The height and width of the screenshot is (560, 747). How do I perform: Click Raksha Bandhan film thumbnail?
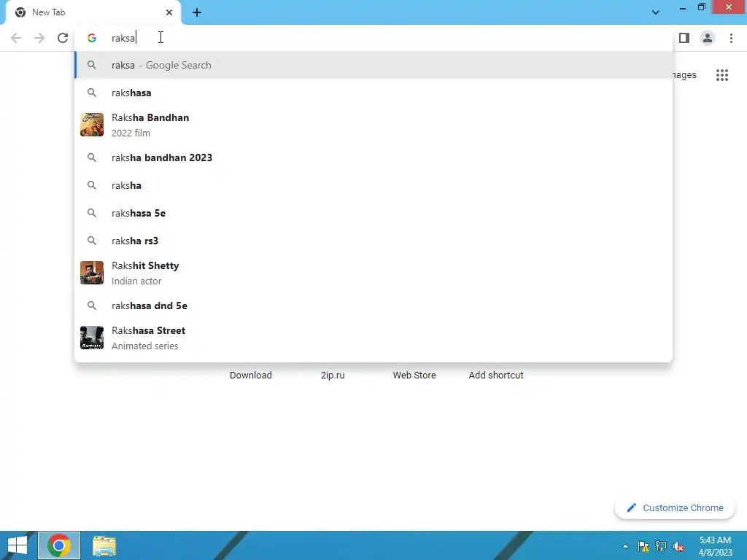click(91, 125)
